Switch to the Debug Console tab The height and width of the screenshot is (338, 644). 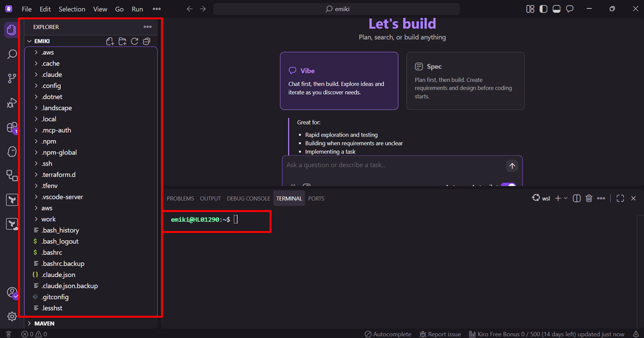pyautogui.click(x=249, y=198)
